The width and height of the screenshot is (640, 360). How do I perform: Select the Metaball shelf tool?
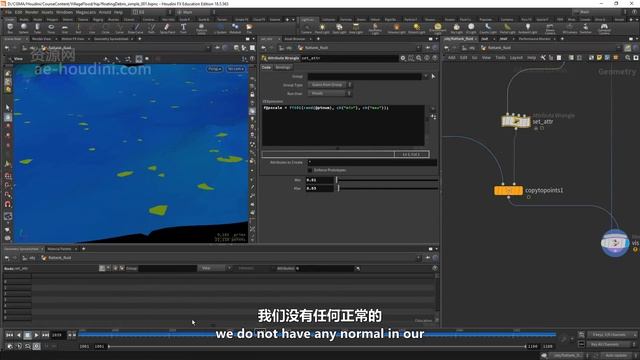[235, 28]
